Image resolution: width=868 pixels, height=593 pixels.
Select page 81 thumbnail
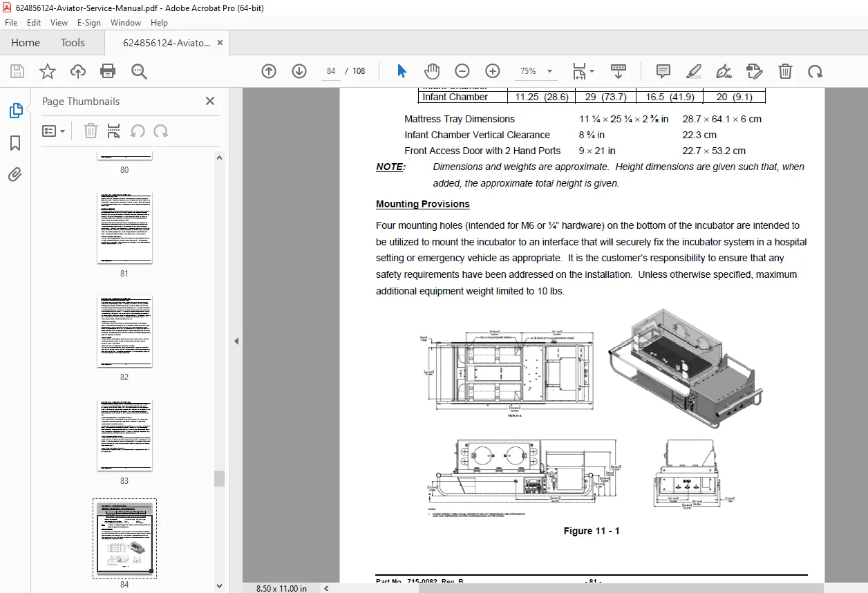coord(124,229)
